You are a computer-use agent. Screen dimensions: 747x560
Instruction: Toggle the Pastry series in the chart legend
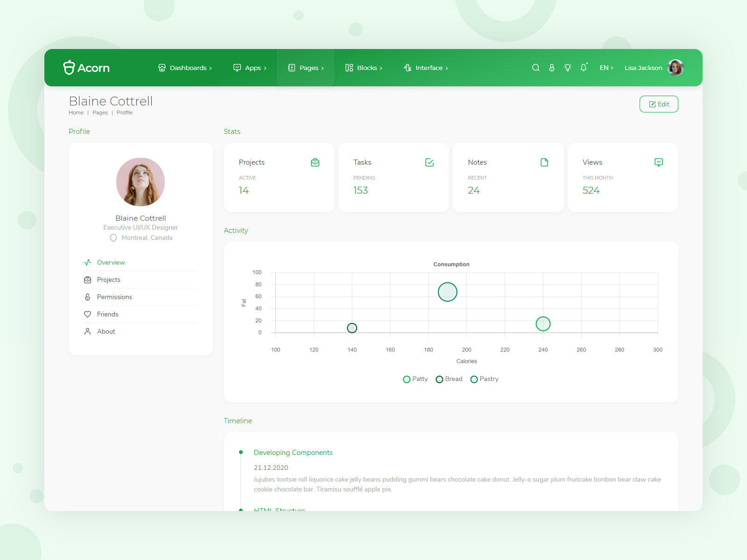tap(484, 379)
